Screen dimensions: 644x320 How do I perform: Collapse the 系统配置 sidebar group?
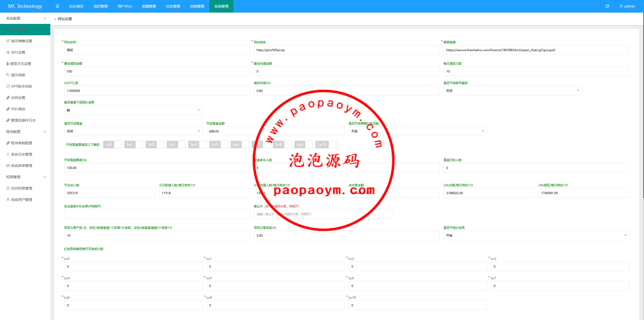click(x=25, y=18)
